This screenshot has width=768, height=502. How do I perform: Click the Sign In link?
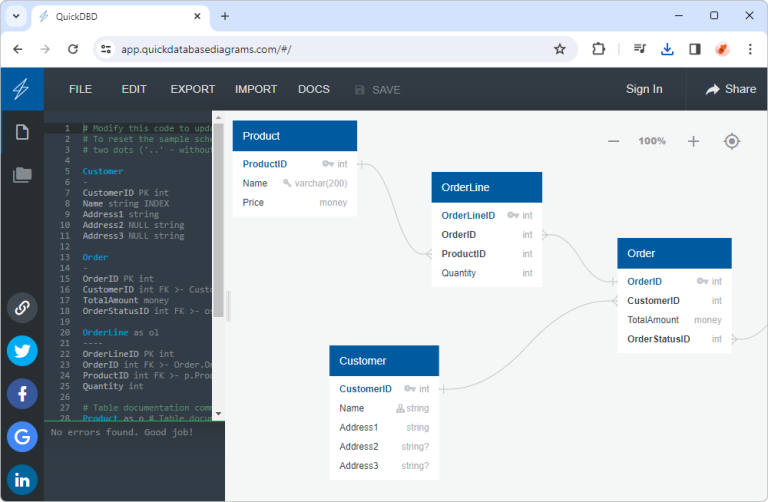(x=644, y=89)
